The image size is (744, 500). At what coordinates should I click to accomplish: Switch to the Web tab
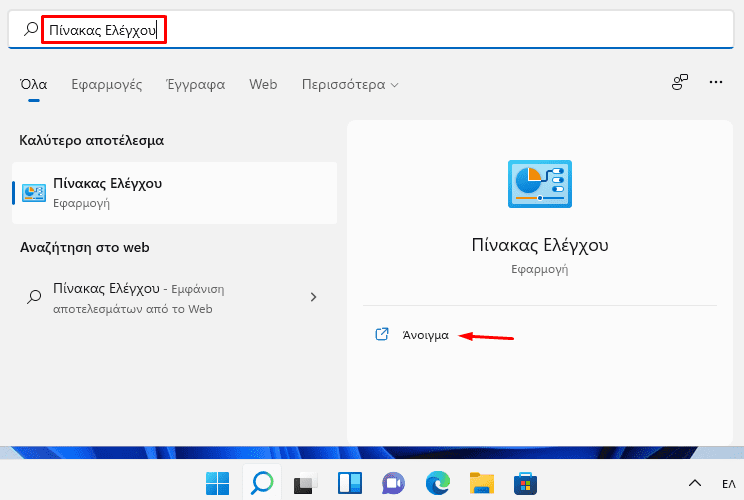click(263, 84)
